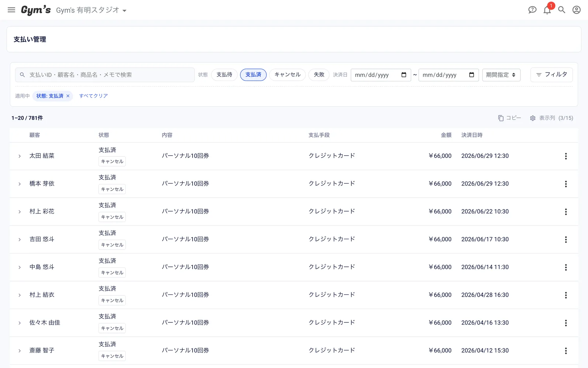
Task: Toggle the 支払待 status filter
Action: coord(224,75)
